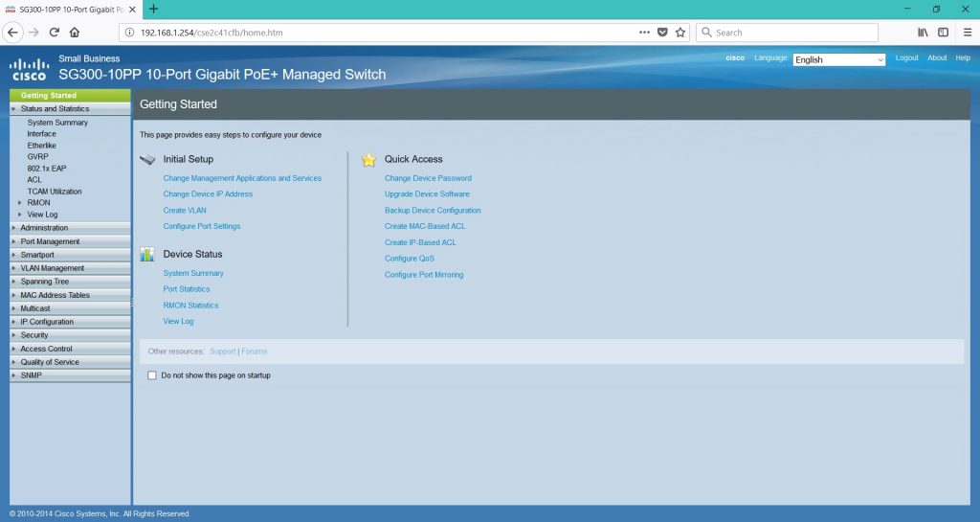Click the Cisco logo in header

coord(30,69)
